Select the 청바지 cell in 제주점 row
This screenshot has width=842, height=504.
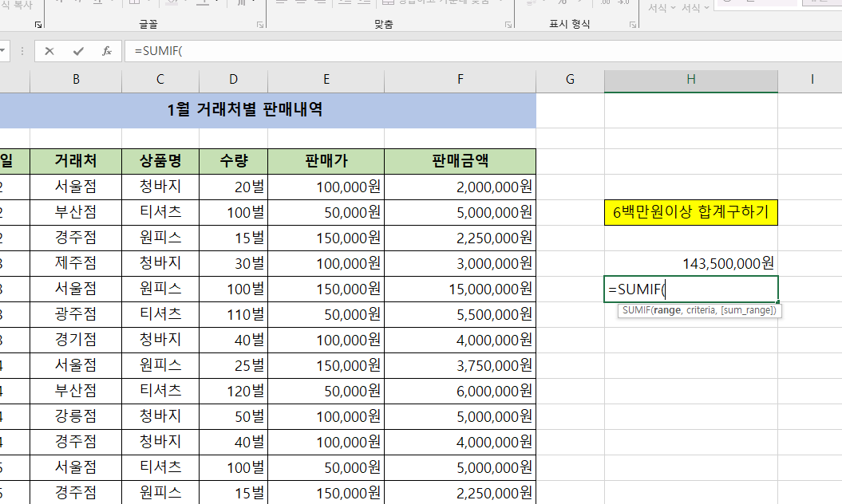pos(160,263)
